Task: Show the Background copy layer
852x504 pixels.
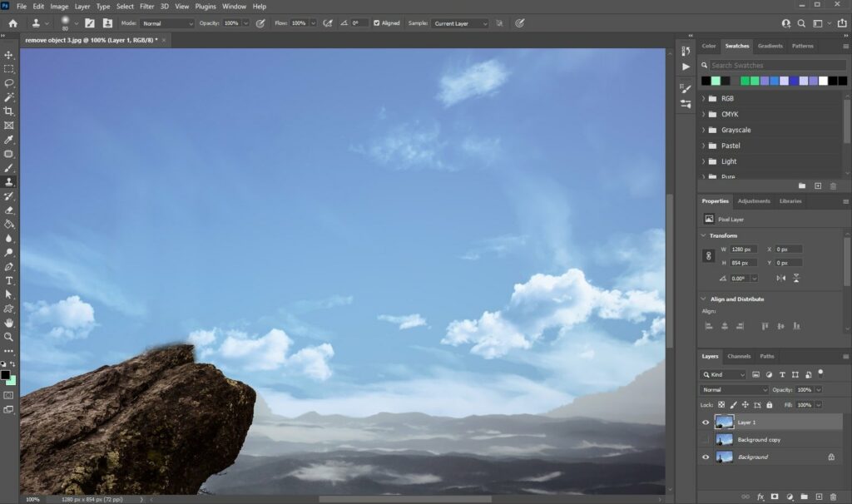Action: coord(706,439)
